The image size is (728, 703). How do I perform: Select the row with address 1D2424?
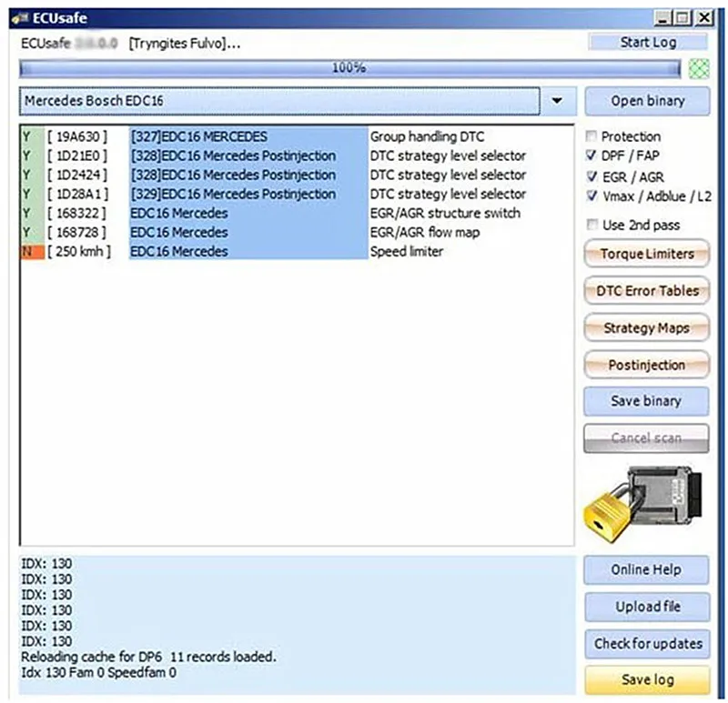point(298,175)
